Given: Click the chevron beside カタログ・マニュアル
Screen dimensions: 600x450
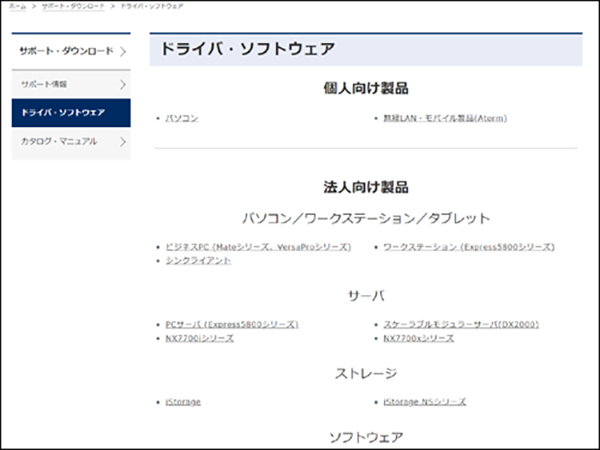Looking at the screenshot, I should [x=122, y=142].
